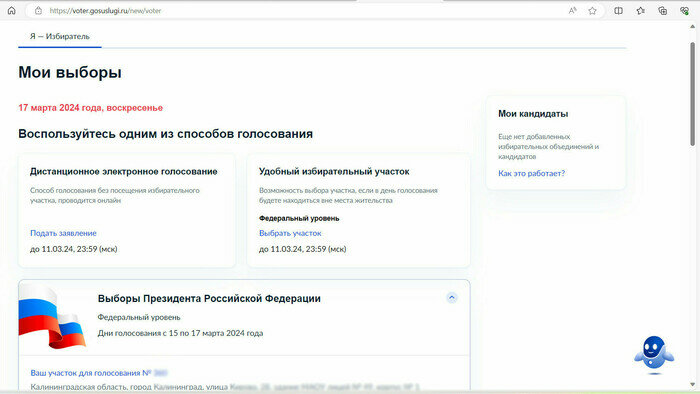Screen dimensions: 700x394
Task: Click the Подать заявление link
Action: [x=63, y=233]
